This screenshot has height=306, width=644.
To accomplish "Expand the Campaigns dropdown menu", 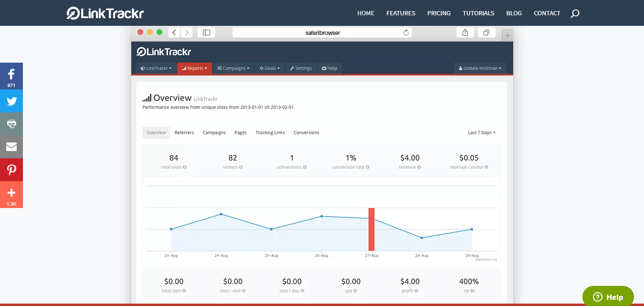I will pos(233,68).
